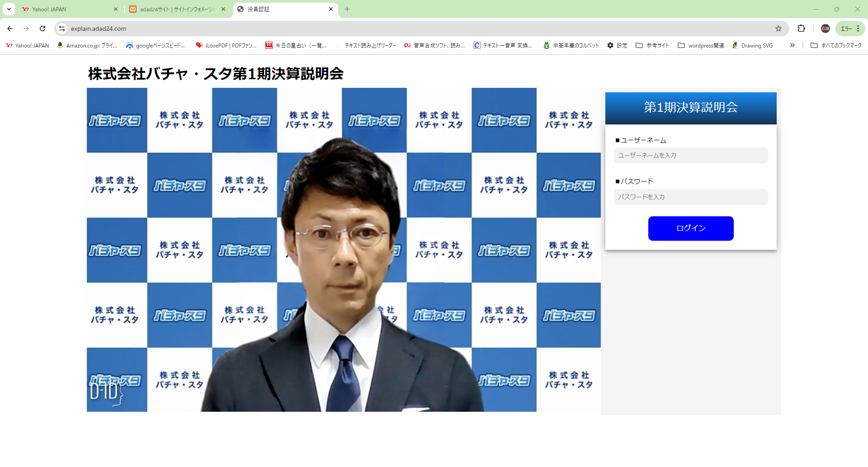
Task: Expand the wordpress関連 bookmark folder
Action: coord(701,45)
